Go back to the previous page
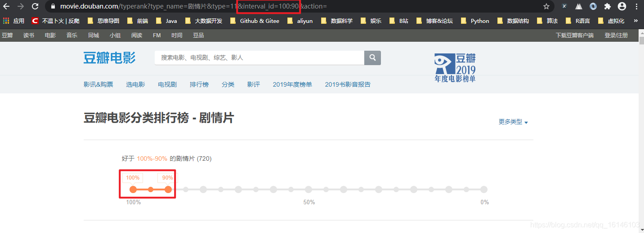 coord(6,6)
